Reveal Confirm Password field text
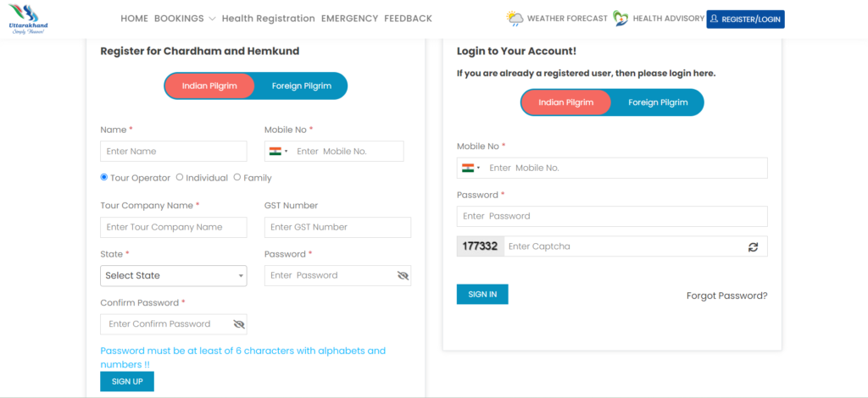Screen dimensions: 868x398 pyautogui.click(x=239, y=324)
